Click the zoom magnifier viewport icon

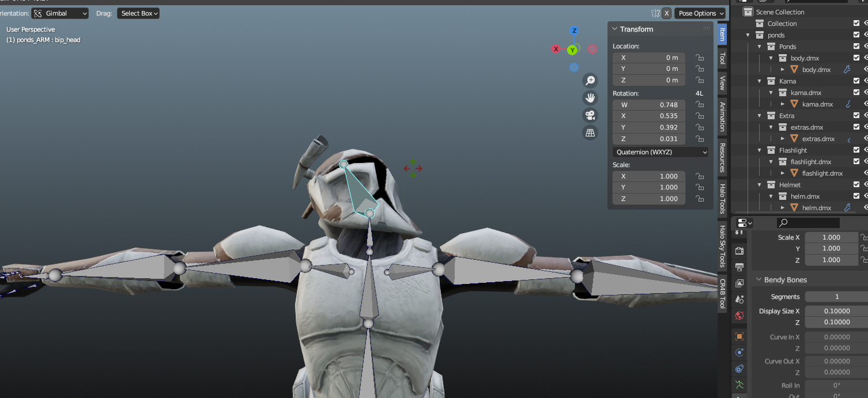click(x=590, y=80)
